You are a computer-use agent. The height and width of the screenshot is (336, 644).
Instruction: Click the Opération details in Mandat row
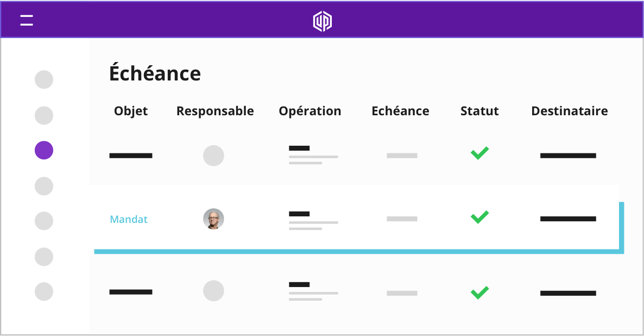pyautogui.click(x=313, y=220)
